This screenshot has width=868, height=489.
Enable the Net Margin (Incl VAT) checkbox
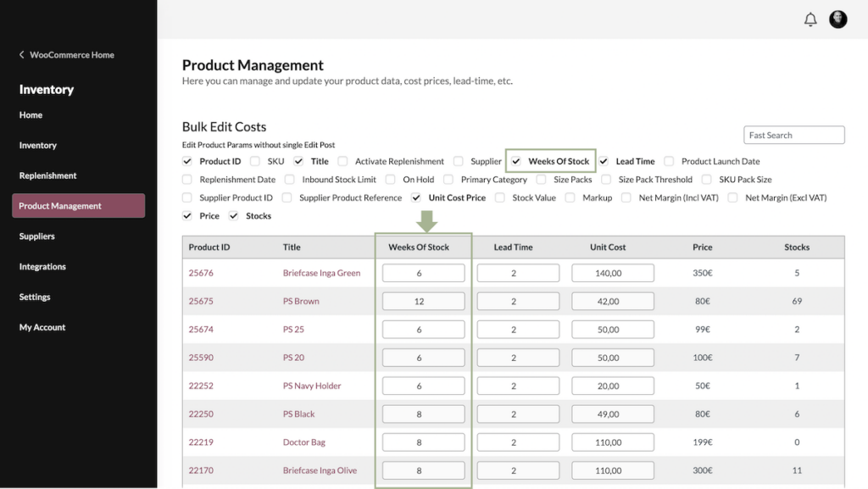click(x=626, y=197)
